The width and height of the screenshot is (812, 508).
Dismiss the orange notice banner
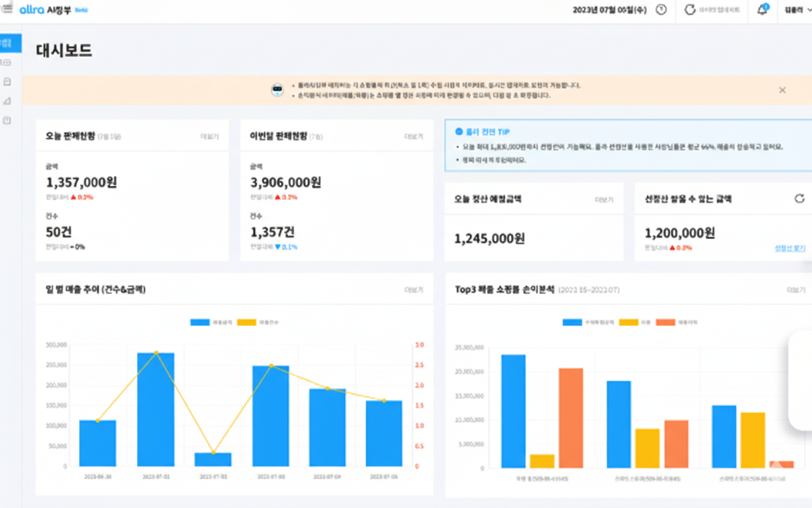click(x=782, y=90)
